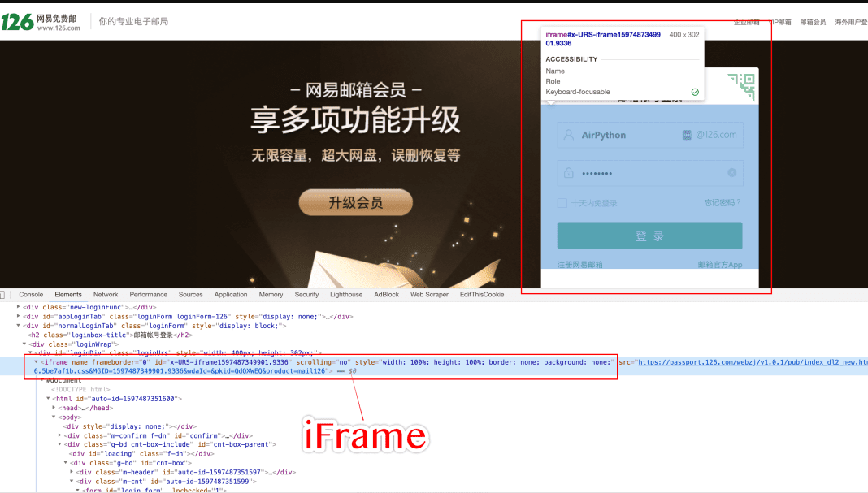Click the padlock icon in password field
The image size is (868, 493).
click(568, 173)
